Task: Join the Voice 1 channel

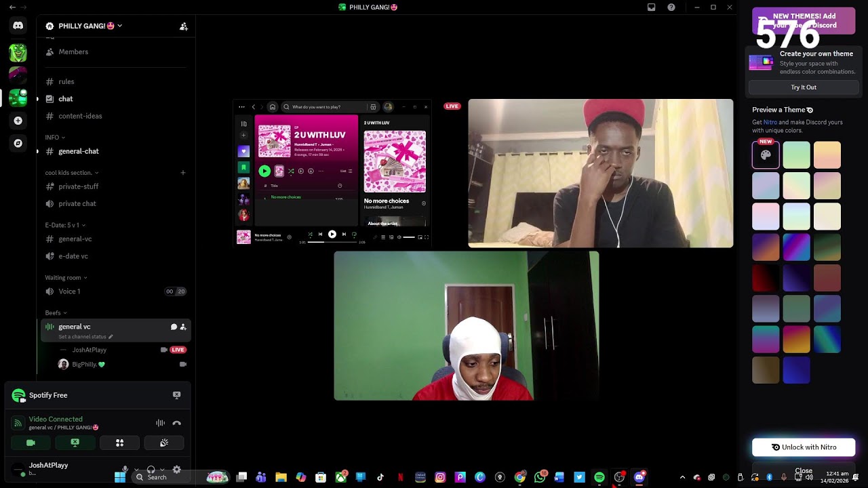Action: click(115, 291)
